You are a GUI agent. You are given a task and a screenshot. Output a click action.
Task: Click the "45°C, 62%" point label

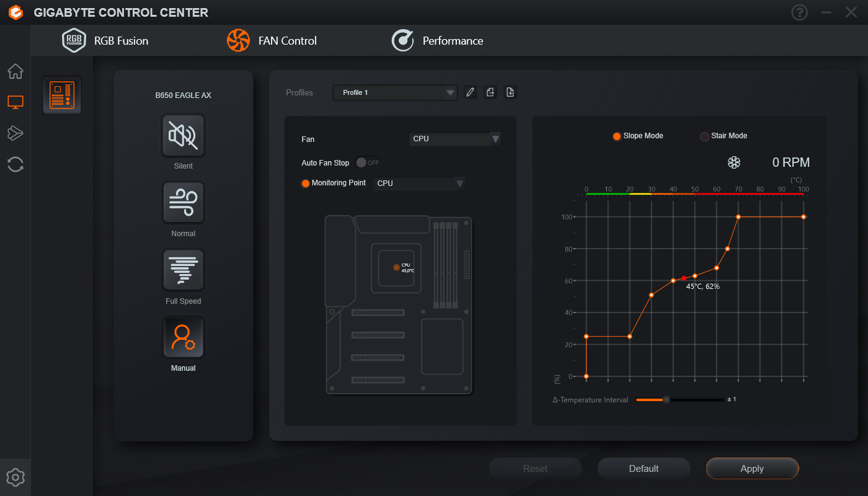(703, 286)
